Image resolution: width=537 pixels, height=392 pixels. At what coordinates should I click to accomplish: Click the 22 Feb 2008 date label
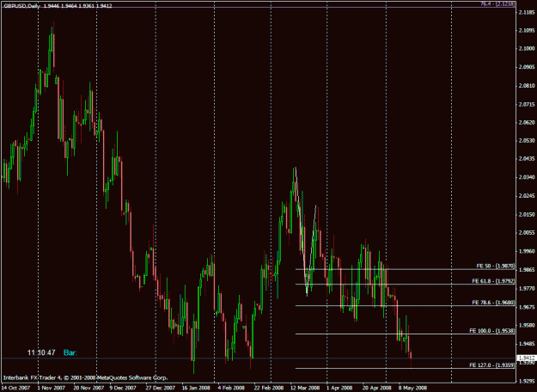(268, 388)
